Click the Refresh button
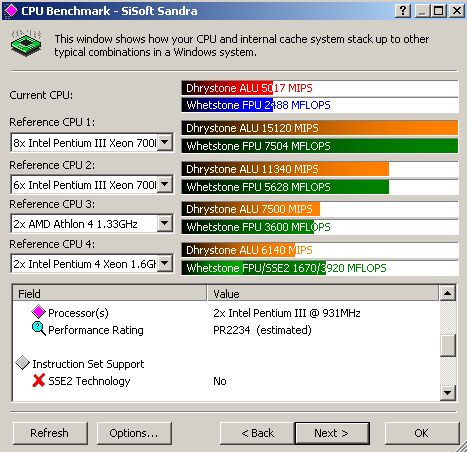 (50, 433)
